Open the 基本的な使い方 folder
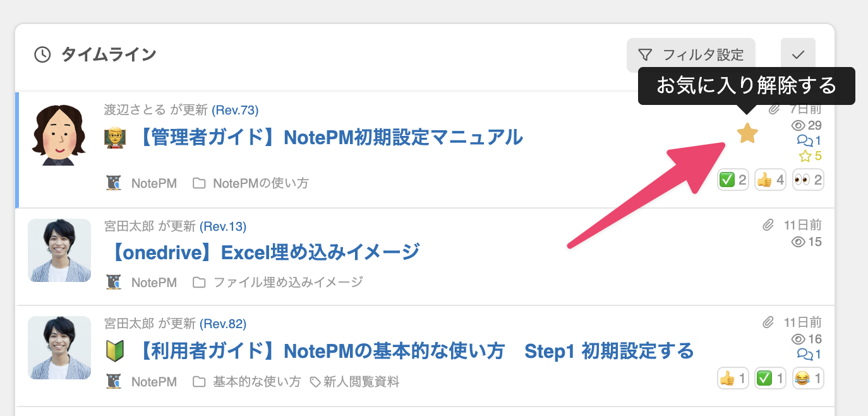Screen dimensions: 868x416 point(256,382)
